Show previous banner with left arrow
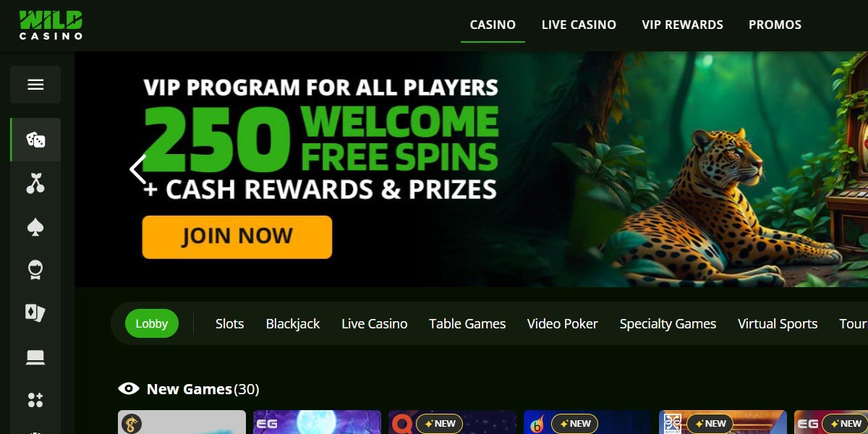The height and width of the screenshot is (434, 868). click(x=137, y=169)
